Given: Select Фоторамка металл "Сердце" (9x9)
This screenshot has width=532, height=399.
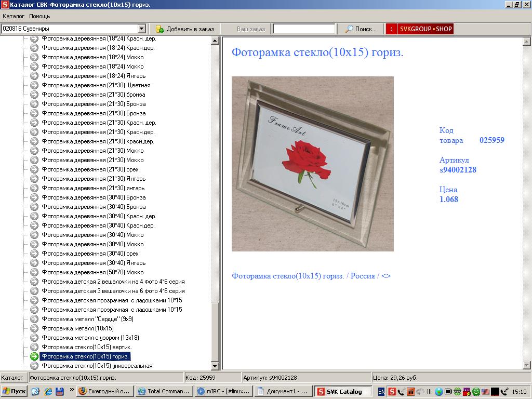Looking at the screenshot, I should tap(87, 319).
